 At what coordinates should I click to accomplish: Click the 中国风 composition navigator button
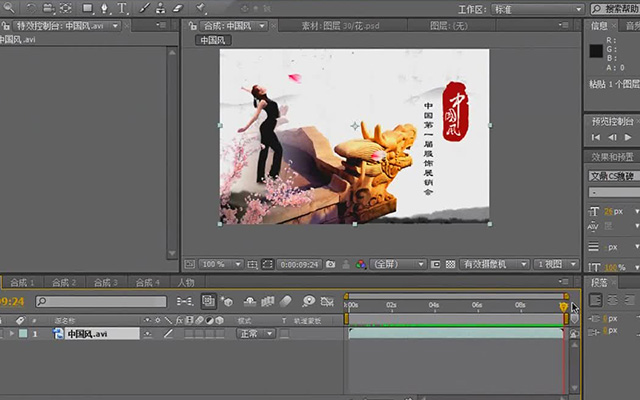pos(213,40)
